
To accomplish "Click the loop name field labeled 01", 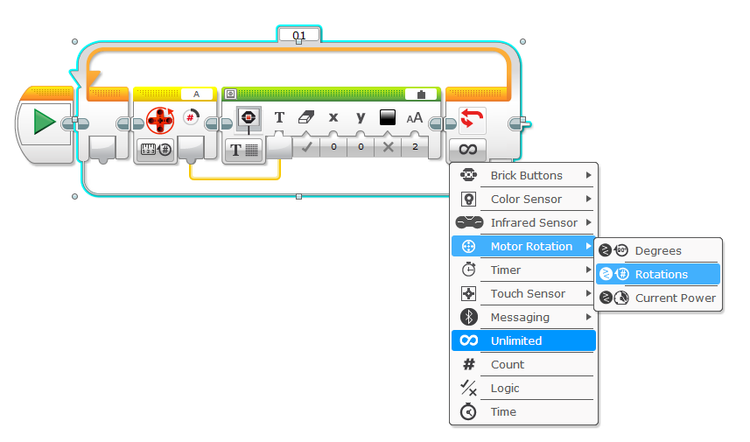I will click(x=299, y=35).
